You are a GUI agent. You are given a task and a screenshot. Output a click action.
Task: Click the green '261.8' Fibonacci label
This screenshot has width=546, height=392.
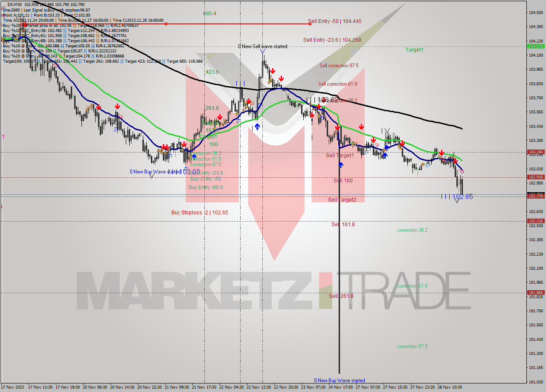pos(212,108)
